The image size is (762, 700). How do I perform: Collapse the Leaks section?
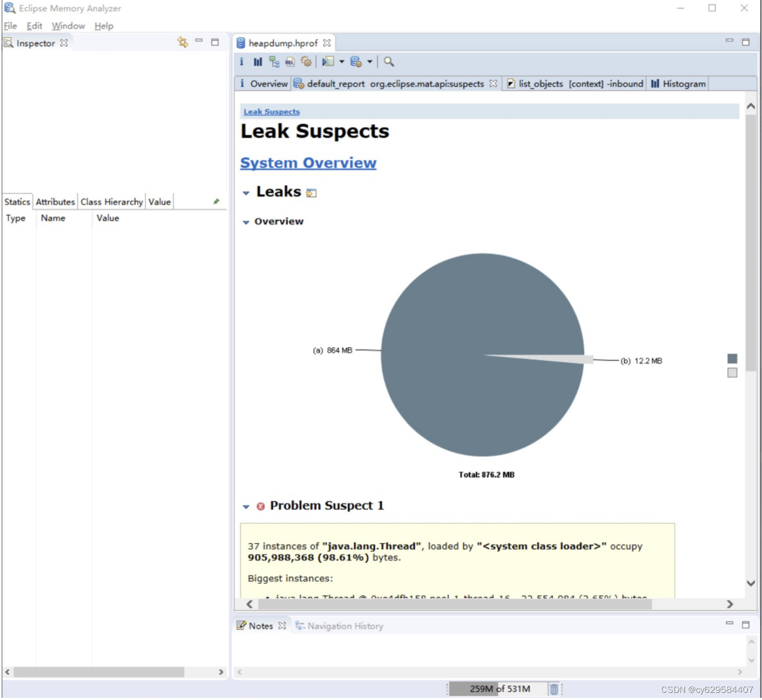(x=246, y=193)
